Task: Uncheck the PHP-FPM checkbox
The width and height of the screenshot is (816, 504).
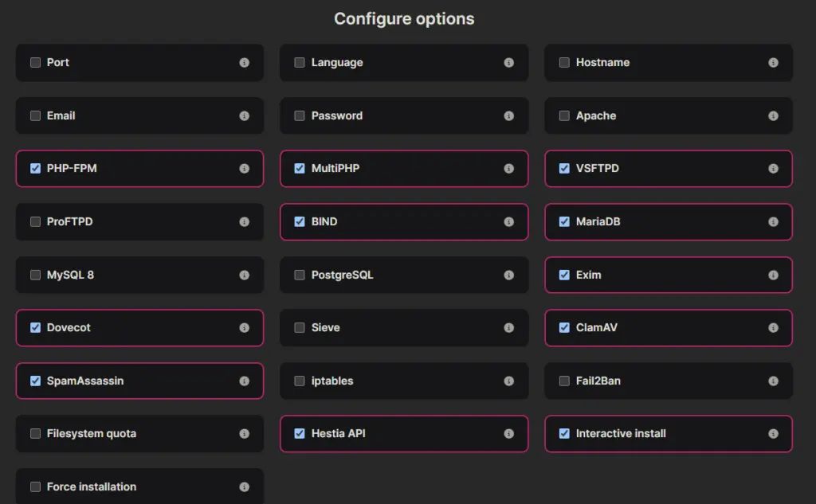Action: coord(35,168)
